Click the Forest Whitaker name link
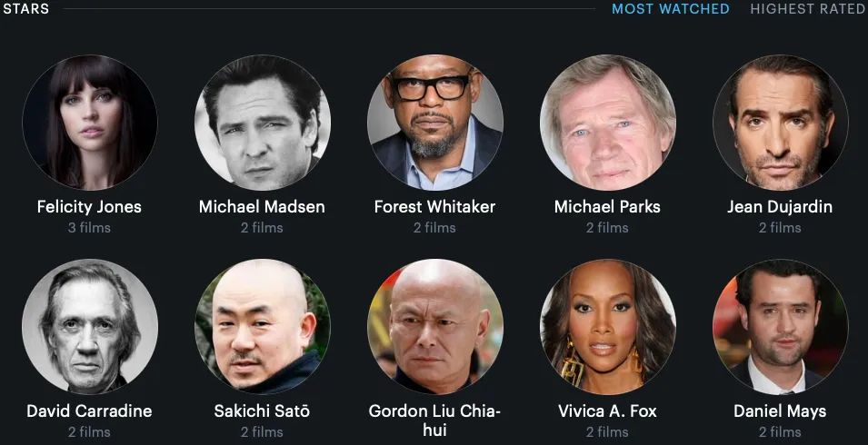The height and width of the screenshot is (445, 868). click(x=435, y=207)
